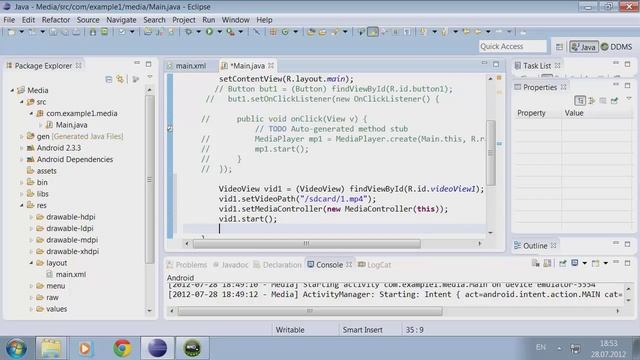Toggle Scroll Lock in Console toolbar

(x=547, y=263)
